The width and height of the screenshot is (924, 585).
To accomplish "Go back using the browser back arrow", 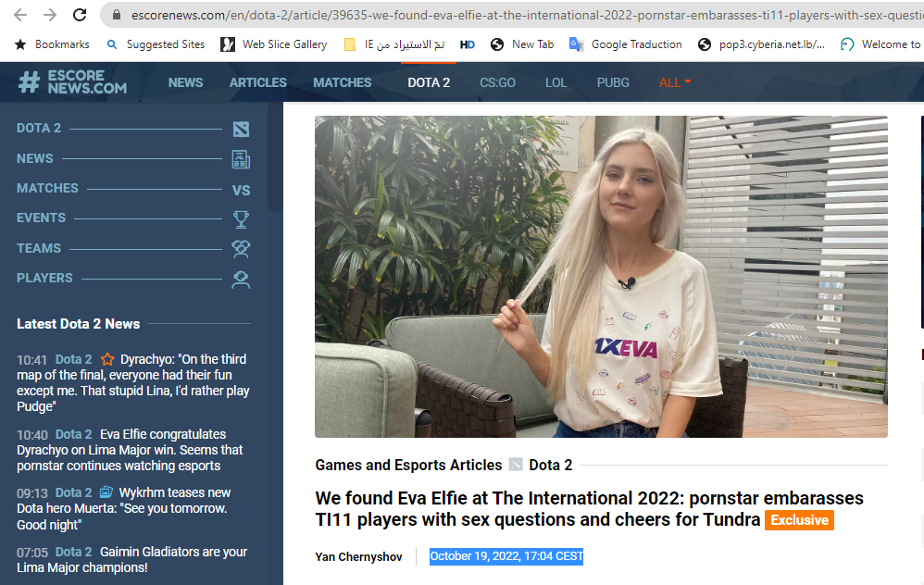I will [20, 15].
